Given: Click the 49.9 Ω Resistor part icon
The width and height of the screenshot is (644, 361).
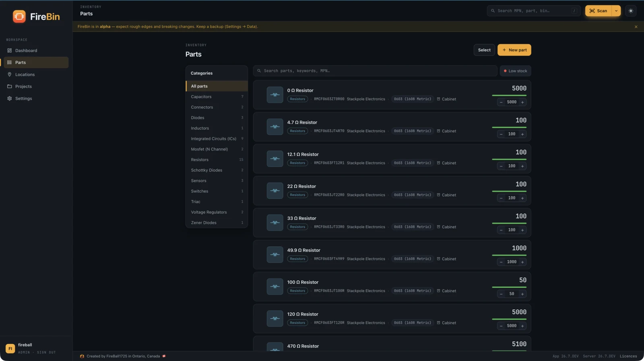Looking at the screenshot, I should click(x=275, y=255).
